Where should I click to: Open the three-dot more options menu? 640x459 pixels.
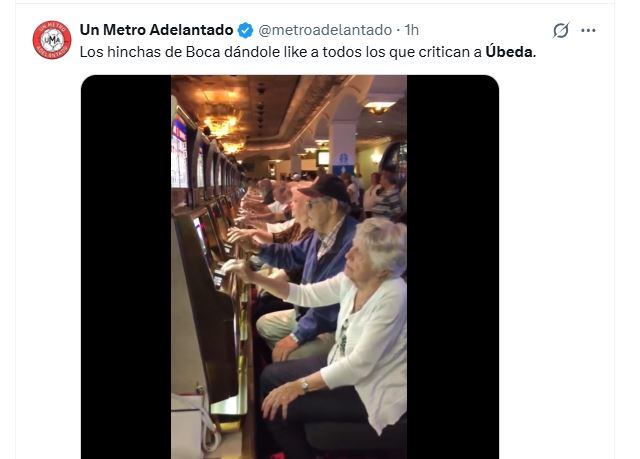[x=588, y=30]
